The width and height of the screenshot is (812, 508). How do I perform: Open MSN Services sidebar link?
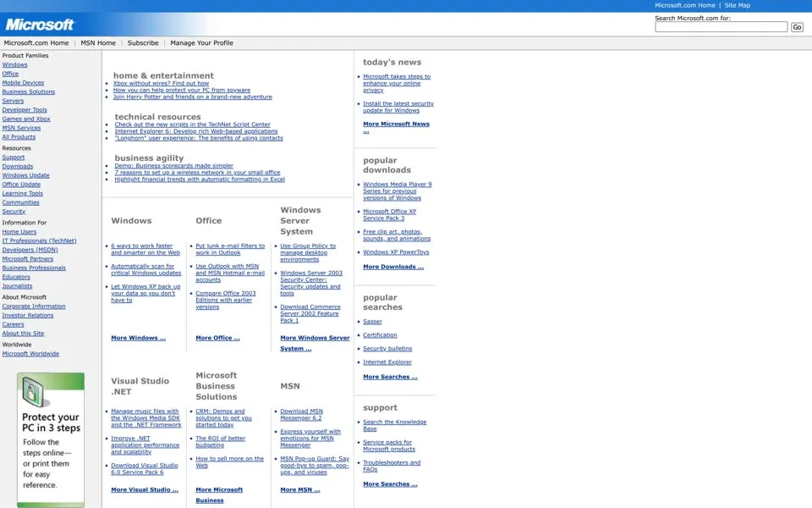21,128
